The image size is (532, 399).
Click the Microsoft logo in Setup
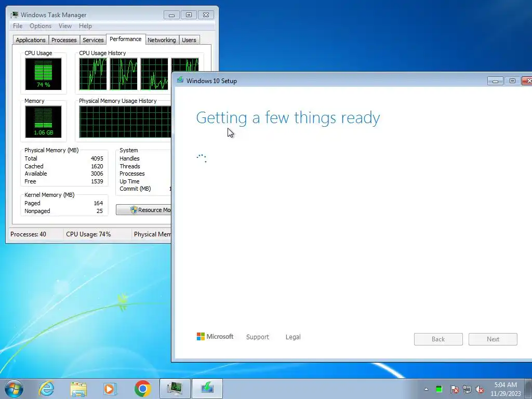pos(215,337)
